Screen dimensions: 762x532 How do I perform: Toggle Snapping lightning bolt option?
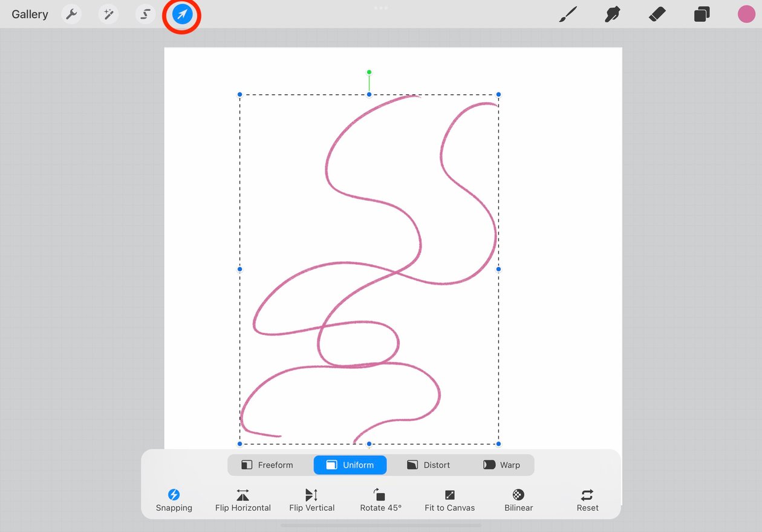[x=174, y=501]
